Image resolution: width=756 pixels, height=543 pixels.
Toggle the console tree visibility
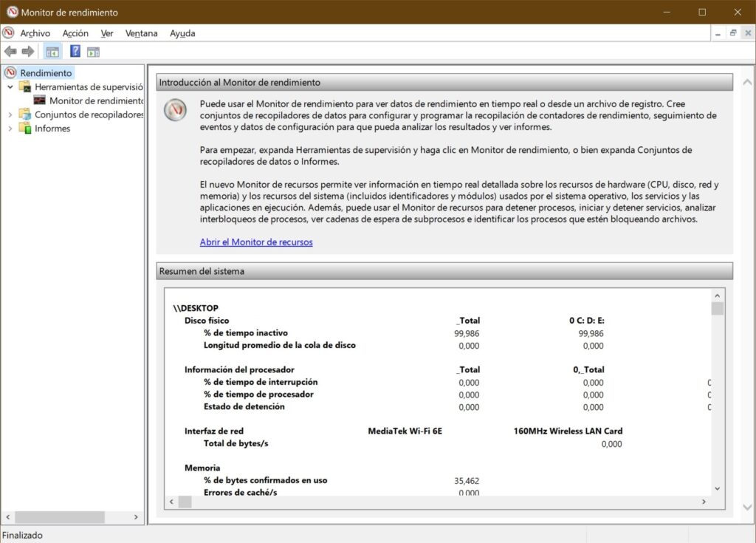[52, 51]
